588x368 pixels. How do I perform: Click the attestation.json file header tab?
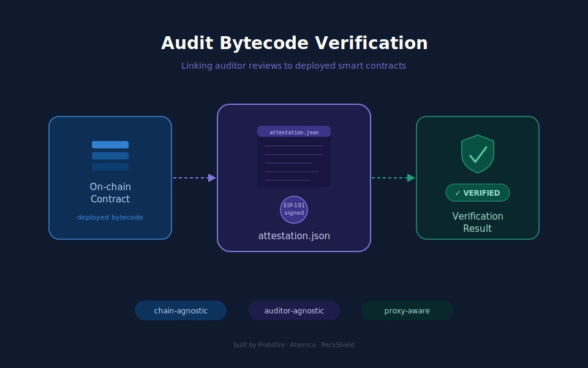pos(294,132)
